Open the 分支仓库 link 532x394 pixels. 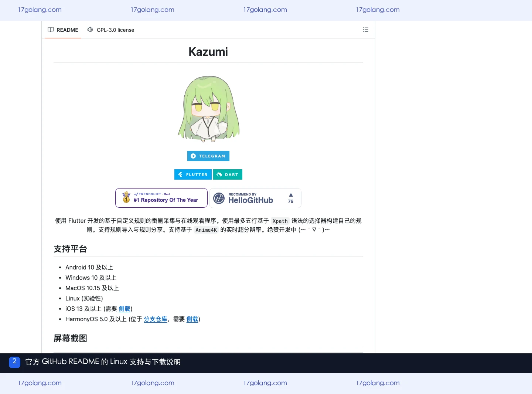pyautogui.click(x=156, y=319)
